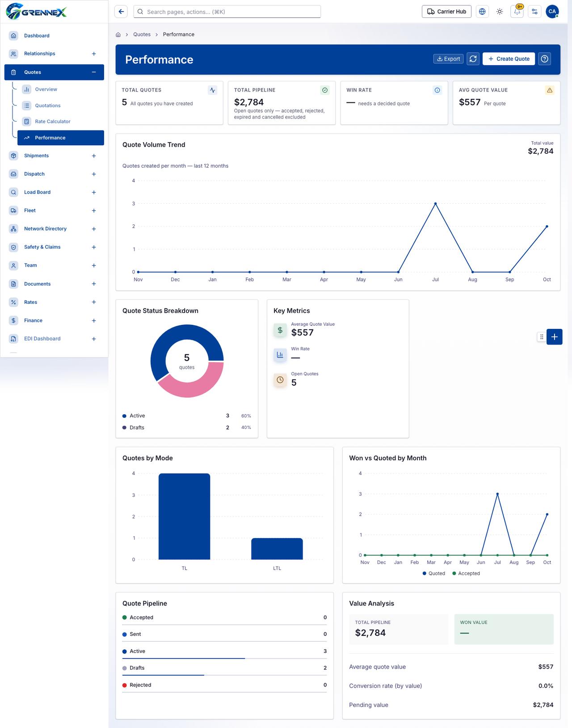Open Dashboard in the sidebar
Image resolution: width=572 pixels, height=728 pixels.
point(54,36)
